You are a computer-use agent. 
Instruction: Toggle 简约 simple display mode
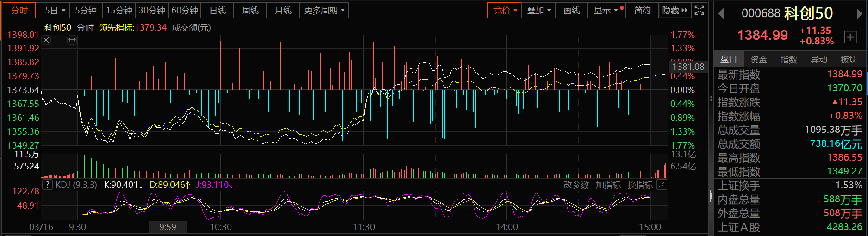[642, 10]
